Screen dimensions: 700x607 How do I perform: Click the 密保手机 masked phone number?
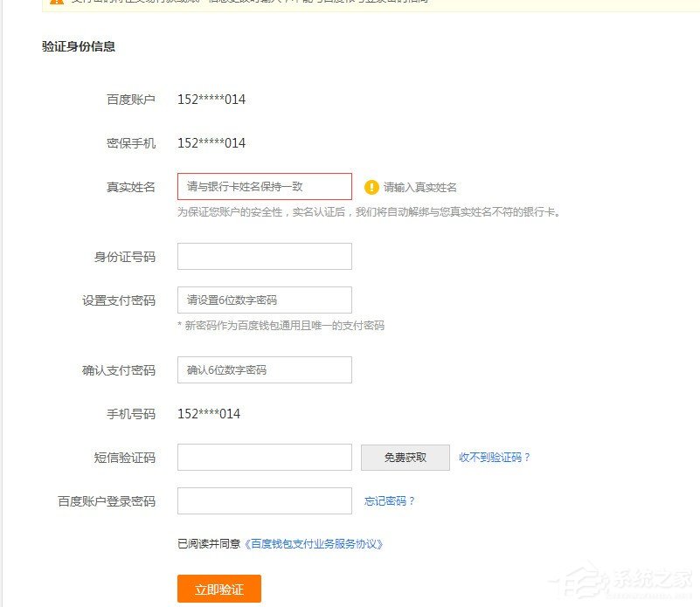pyautogui.click(x=211, y=142)
